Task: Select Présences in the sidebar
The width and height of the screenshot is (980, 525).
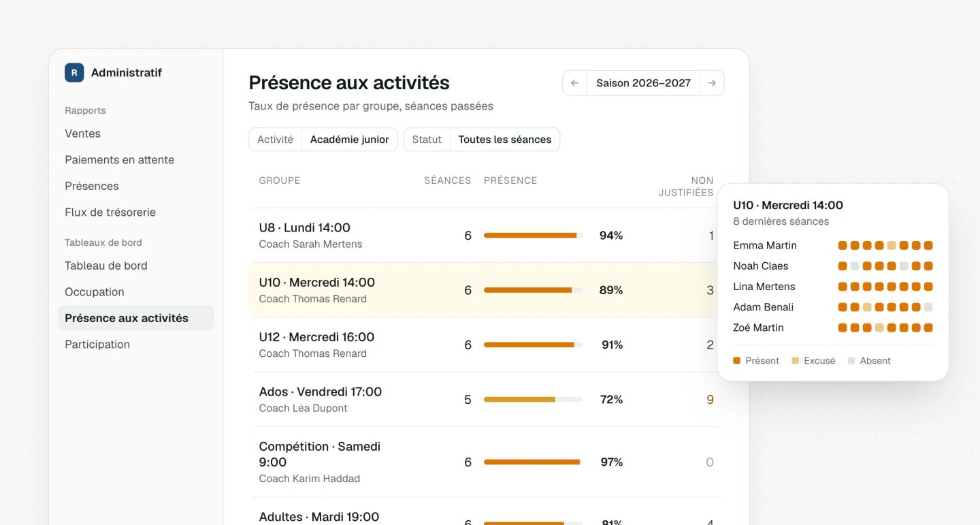Action: (x=92, y=186)
